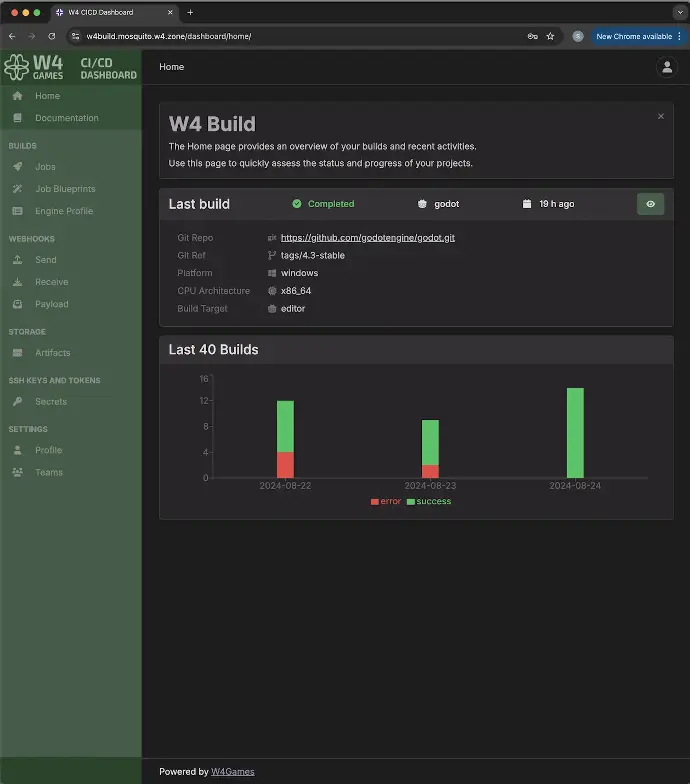
Task: Click the password key icon in address bar
Action: point(532,36)
